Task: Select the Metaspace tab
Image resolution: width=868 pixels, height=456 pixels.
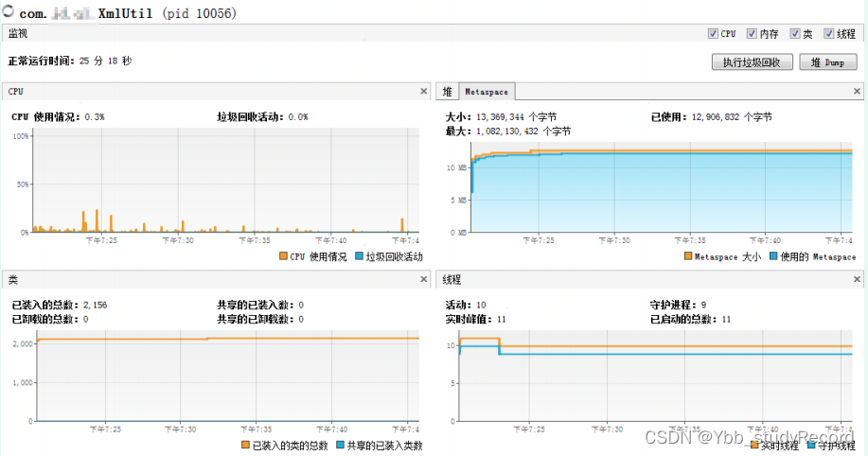Action: point(486,92)
